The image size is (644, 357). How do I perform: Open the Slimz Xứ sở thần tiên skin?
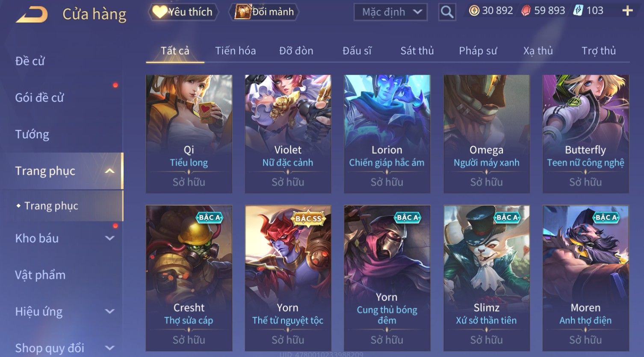tap(487, 278)
